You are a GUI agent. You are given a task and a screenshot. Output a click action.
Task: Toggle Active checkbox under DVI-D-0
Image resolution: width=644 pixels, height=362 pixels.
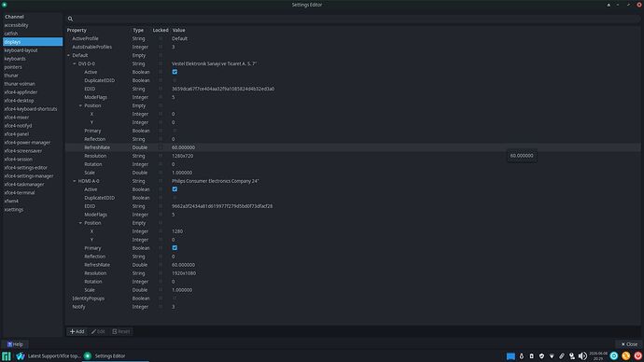point(175,72)
